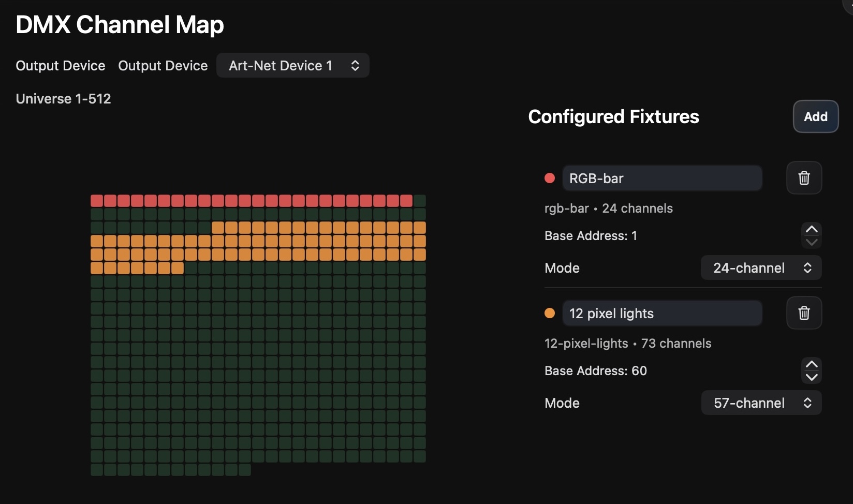Click the DMX Channel Map title
Image resolution: width=853 pixels, height=504 pixels.
click(x=120, y=24)
